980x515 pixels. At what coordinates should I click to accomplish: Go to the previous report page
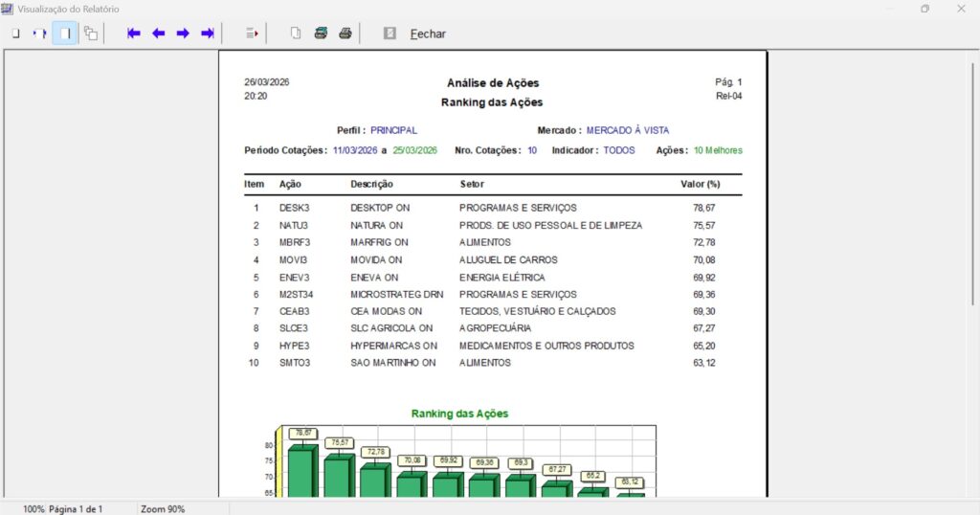[x=158, y=34]
